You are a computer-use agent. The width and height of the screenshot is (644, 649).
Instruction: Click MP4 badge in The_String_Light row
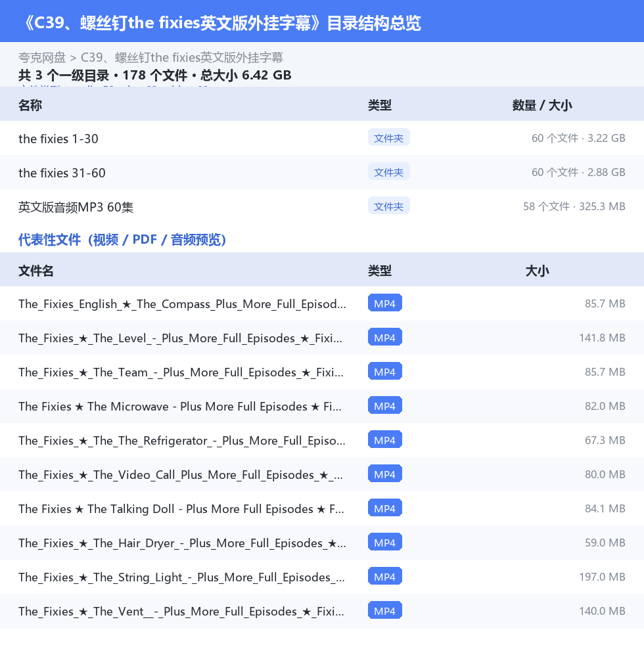(x=384, y=576)
